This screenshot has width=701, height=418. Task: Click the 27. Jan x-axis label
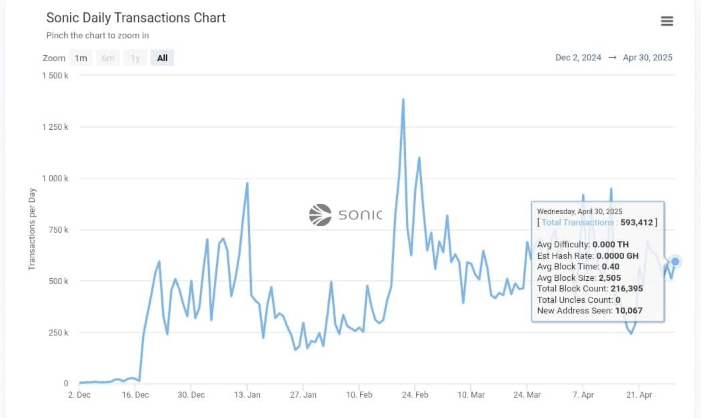click(x=303, y=395)
